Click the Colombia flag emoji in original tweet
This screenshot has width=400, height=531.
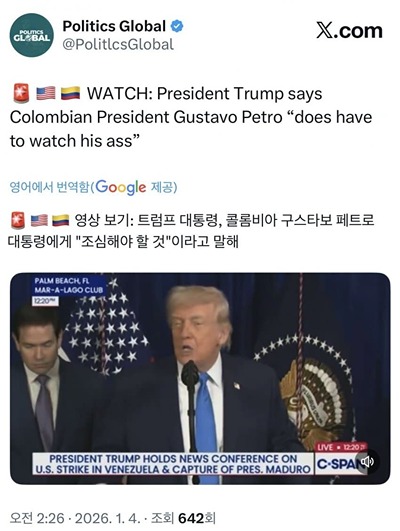(x=70, y=93)
